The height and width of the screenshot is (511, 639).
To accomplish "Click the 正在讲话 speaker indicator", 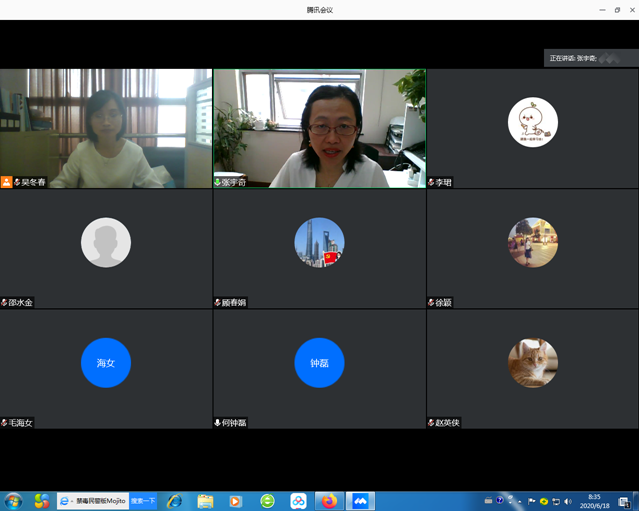I will point(590,58).
